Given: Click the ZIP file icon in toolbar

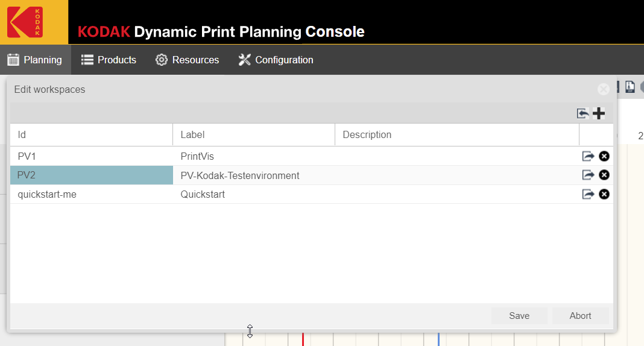Looking at the screenshot, I should [630, 87].
